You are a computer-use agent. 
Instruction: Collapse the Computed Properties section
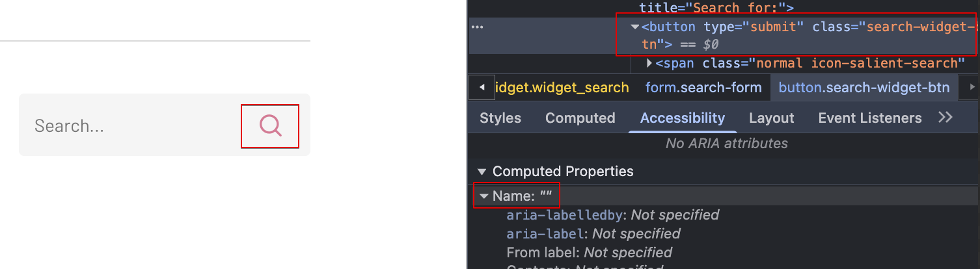coord(482,172)
